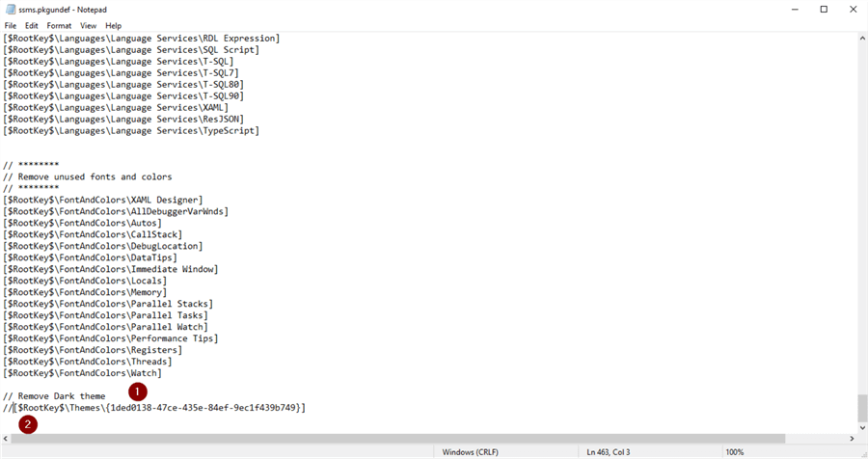Click the FontAndColors\Locals line

[x=85, y=281]
